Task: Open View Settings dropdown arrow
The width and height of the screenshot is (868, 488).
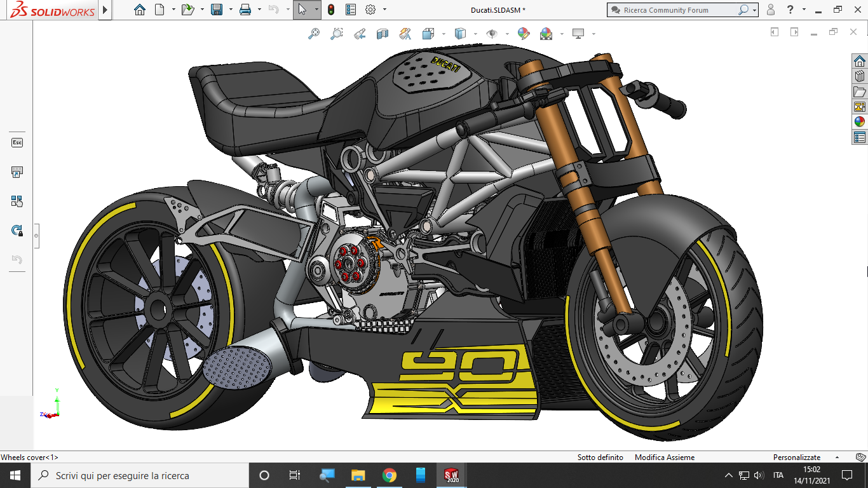Action: click(593, 34)
